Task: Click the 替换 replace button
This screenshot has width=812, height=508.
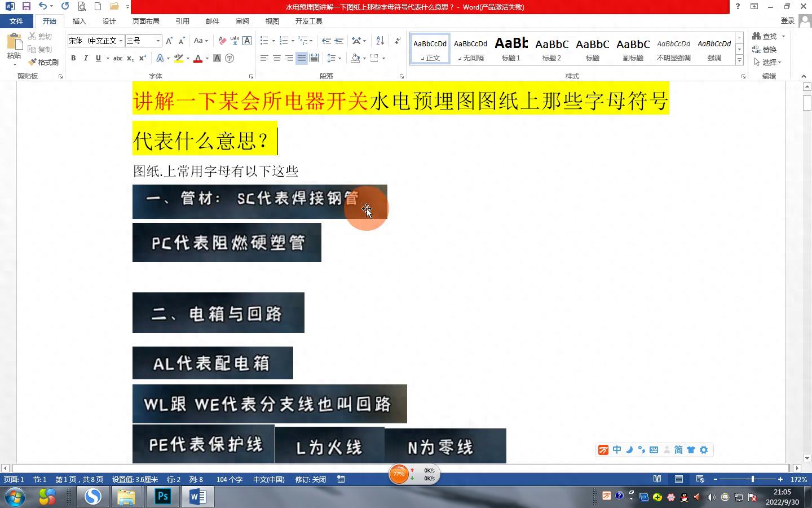Action: (765, 49)
